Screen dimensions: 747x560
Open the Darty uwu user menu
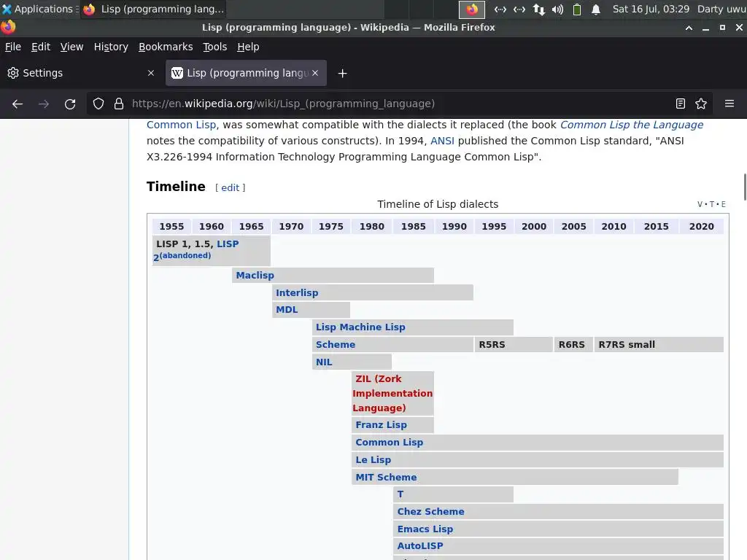[721, 9]
